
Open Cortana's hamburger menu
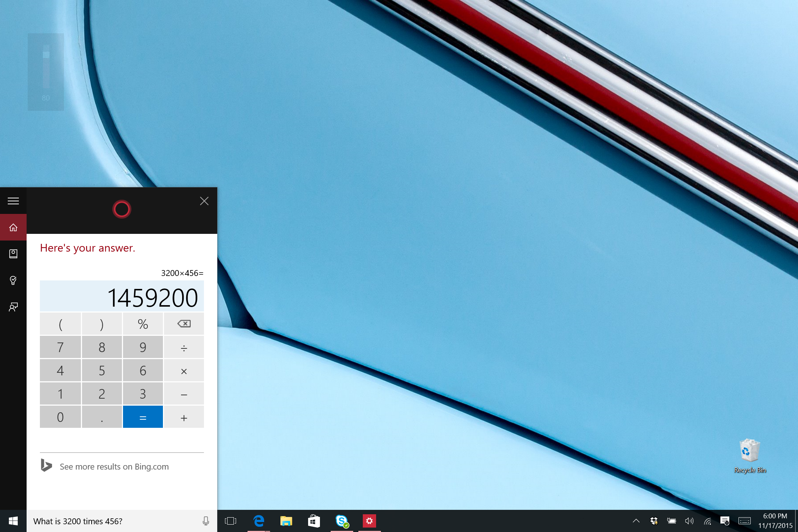pyautogui.click(x=13, y=201)
